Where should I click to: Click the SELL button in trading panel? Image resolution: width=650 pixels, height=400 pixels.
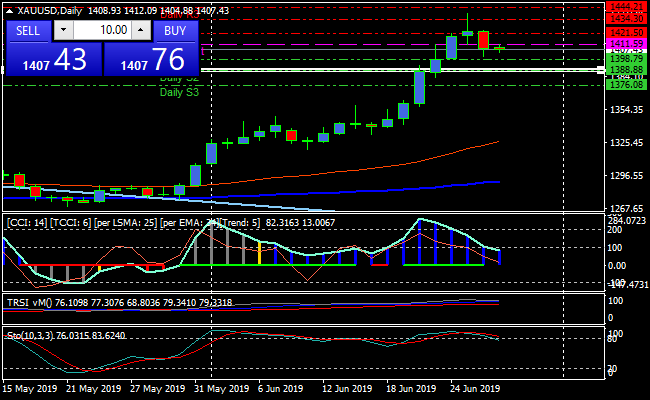(27, 30)
